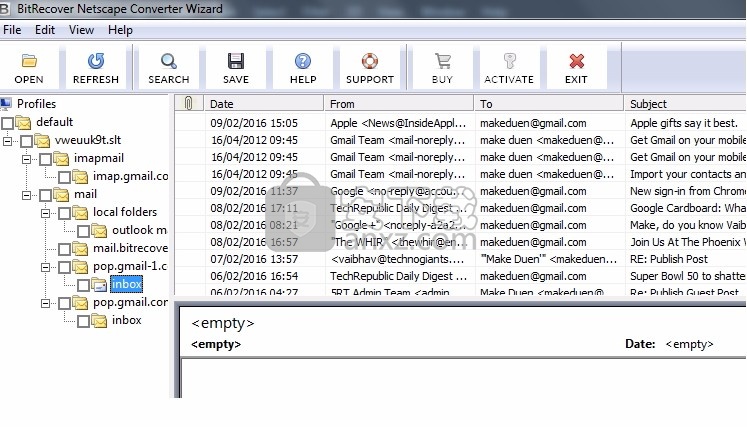Collapse the vweuuk9t.slt tree node

[x=8, y=141]
